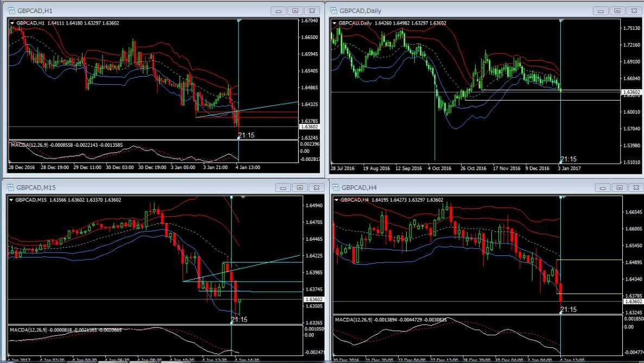Expand the triangle beside GBPCAD,Daily chart header
644x363 pixels.
tap(334, 23)
